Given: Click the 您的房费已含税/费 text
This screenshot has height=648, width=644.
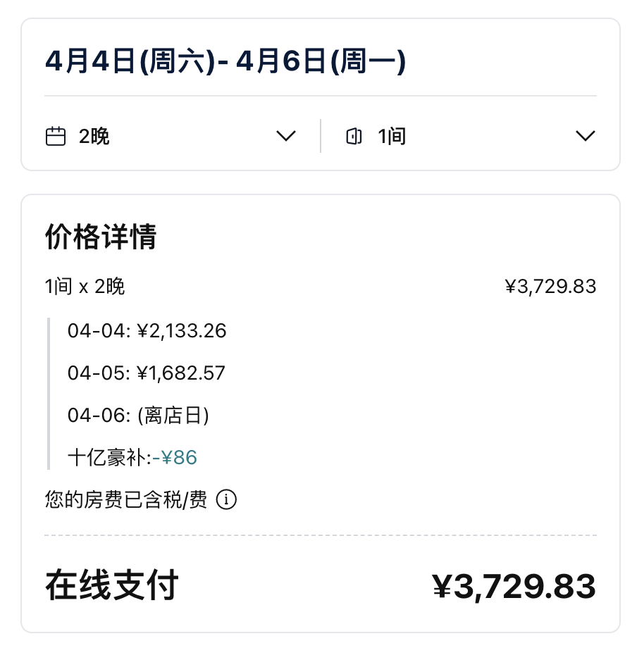Looking at the screenshot, I should click(126, 500).
